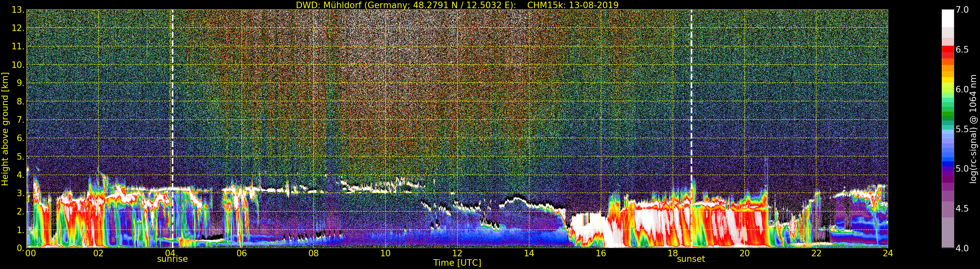980x269 pixels.
Task: Click the "Time [UTC]" axis label
Action: [457, 262]
